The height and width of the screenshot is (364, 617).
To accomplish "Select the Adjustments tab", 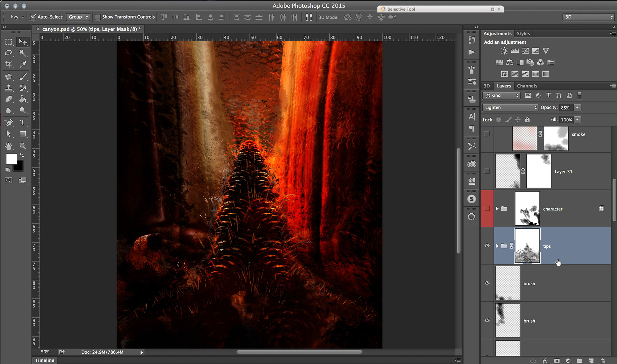I will [x=497, y=34].
